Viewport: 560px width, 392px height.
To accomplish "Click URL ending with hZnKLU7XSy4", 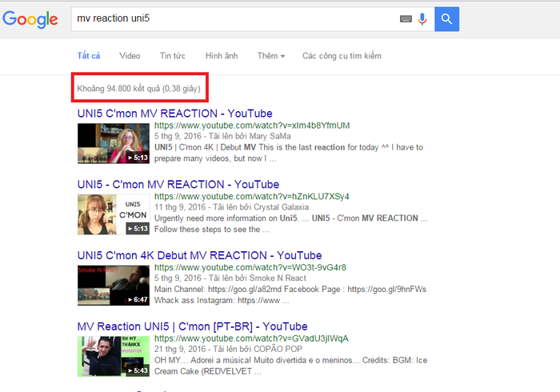I will [251, 197].
